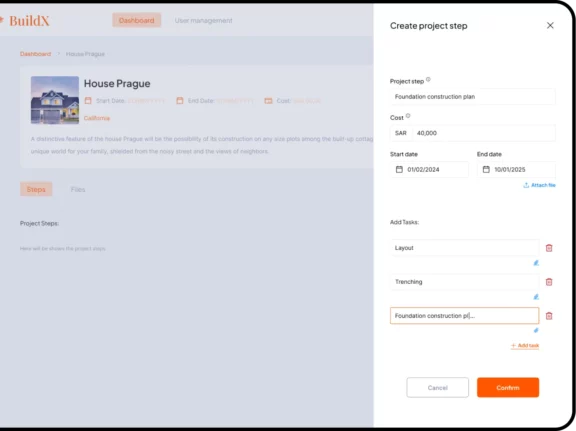
Task: Delete the Trenching task
Action: (549, 282)
